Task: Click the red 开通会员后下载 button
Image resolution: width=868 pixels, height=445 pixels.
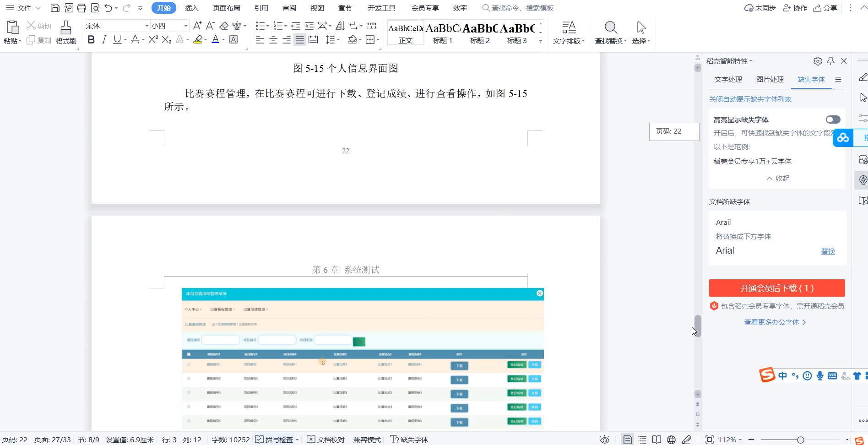Action: tap(776, 288)
